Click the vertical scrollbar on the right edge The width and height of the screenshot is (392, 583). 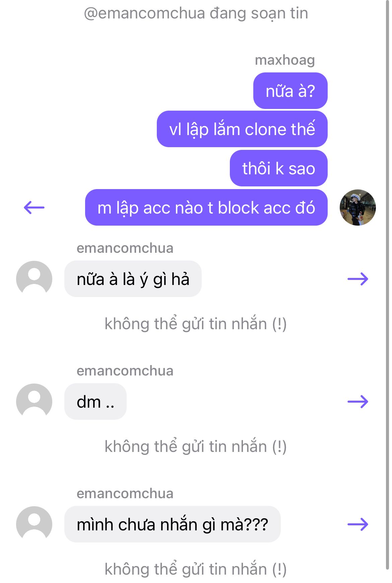click(387, 285)
